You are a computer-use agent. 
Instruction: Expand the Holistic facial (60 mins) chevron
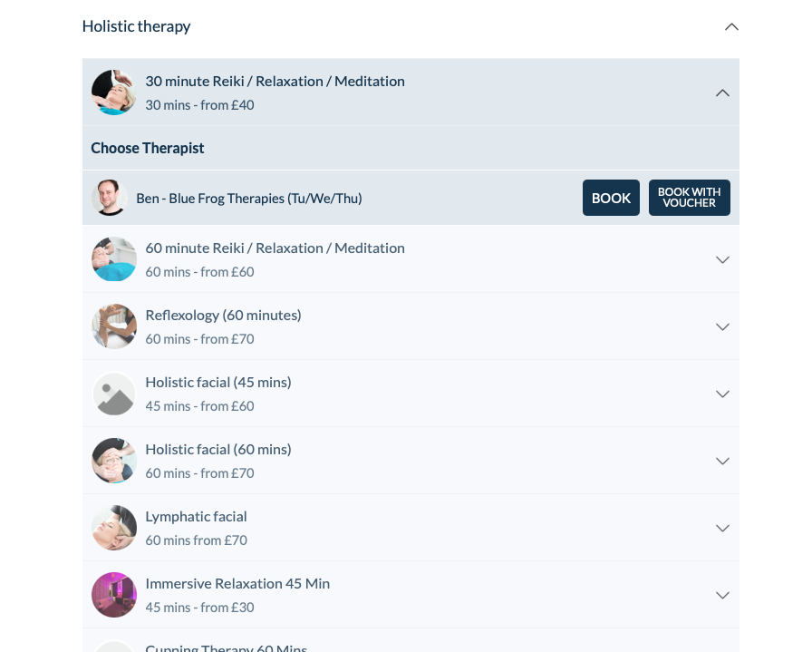click(x=722, y=462)
